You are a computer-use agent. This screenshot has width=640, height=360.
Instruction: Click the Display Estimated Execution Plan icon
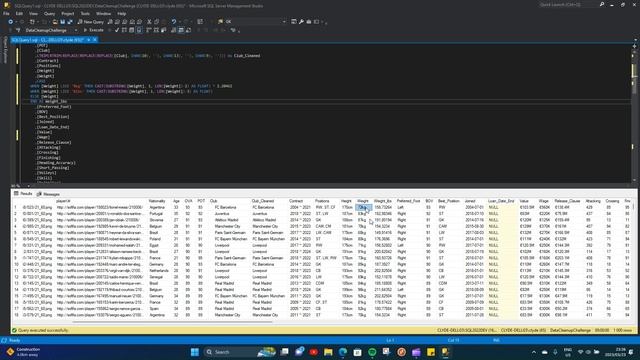point(124,30)
